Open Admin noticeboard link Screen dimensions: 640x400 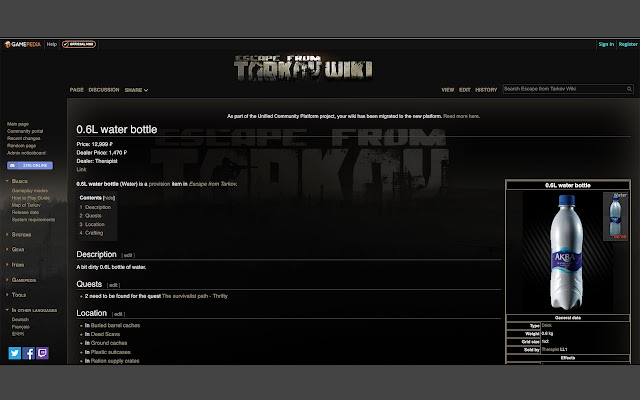coord(26,153)
